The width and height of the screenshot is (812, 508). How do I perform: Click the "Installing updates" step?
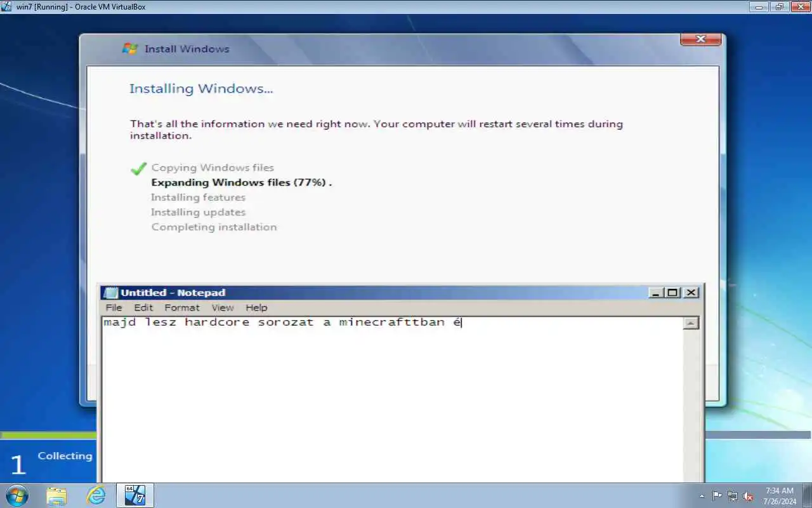click(x=198, y=212)
